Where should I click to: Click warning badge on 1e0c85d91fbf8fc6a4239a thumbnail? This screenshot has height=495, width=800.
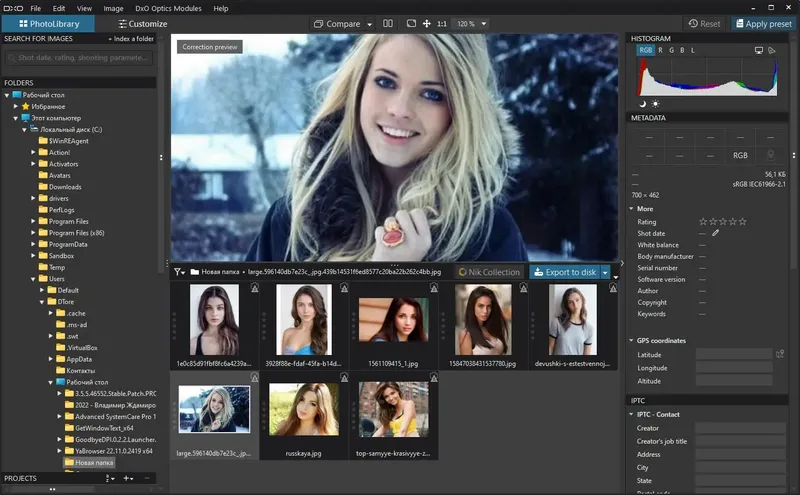tap(254, 288)
